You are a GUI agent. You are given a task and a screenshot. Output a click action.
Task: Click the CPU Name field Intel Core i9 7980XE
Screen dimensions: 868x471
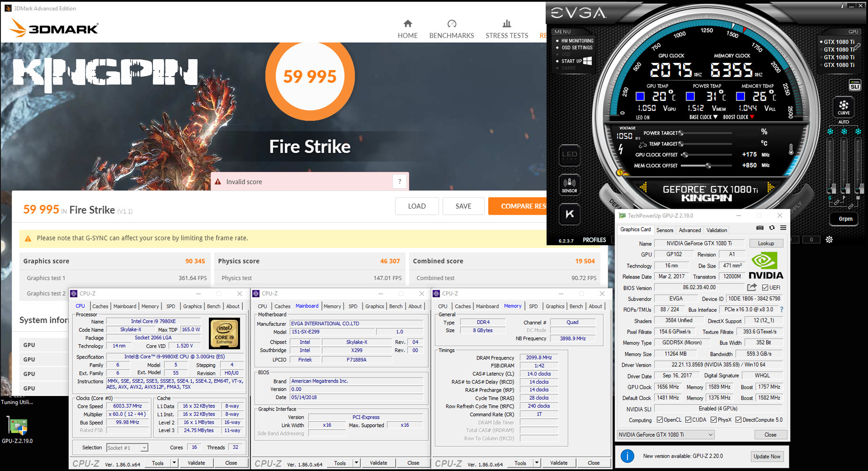coord(153,321)
